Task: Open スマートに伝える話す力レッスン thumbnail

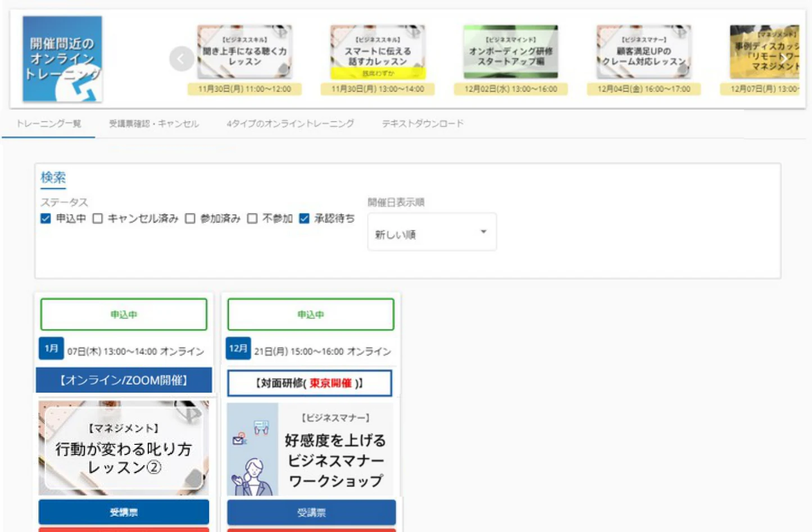Action: pyautogui.click(x=378, y=52)
